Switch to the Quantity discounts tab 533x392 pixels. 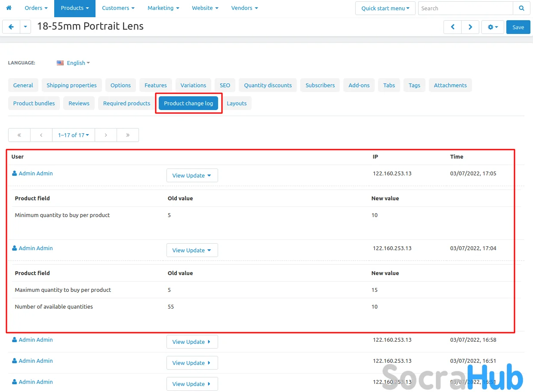click(268, 85)
